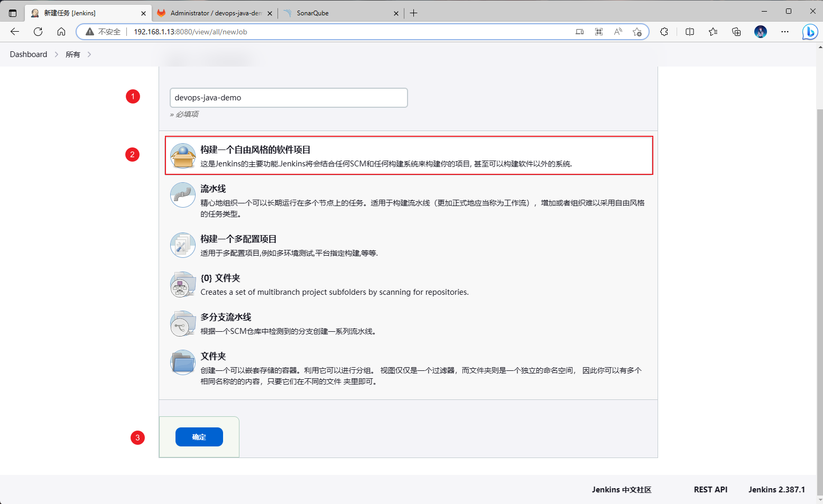Click the 适用于多配置项目 description text
The height and width of the screenshot is (504, 823).
pyautogui.click(x=289, y=253)
